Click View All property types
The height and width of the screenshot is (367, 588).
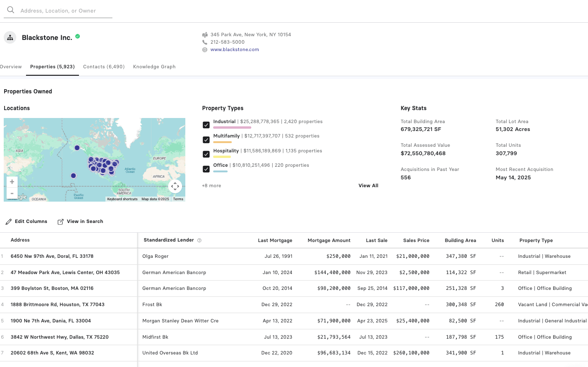[368, 186]
